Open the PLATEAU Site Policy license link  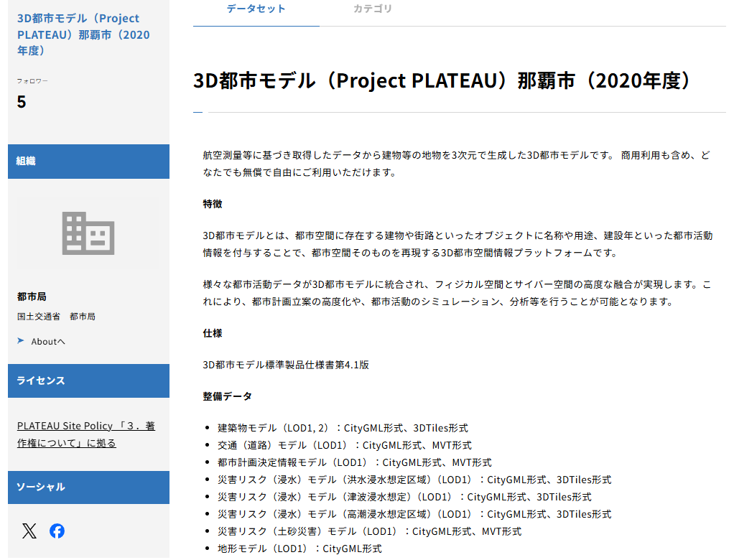pos(86,434)
